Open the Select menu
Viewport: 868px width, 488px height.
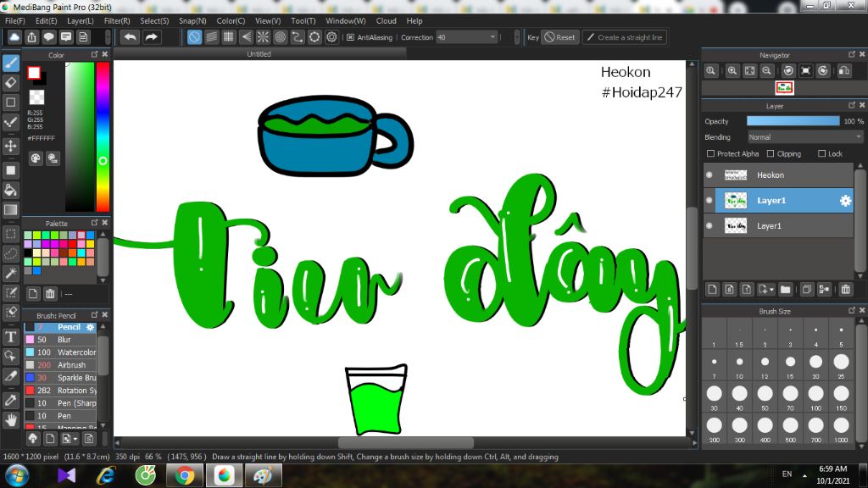(154, 20)
